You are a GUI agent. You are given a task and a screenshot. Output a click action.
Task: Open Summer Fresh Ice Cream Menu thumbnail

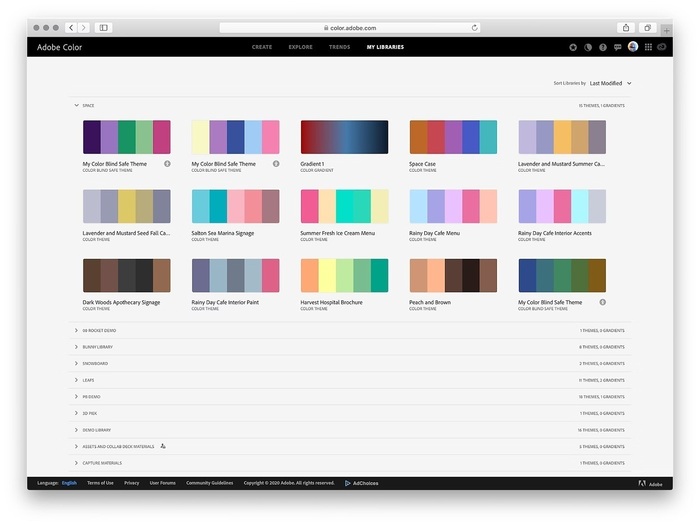click(344, 206)
